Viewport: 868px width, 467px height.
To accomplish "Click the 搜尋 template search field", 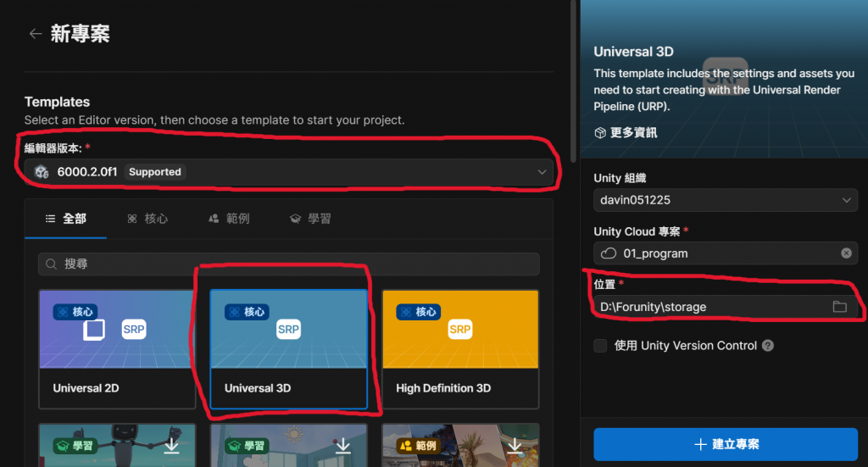I will pyautogui.click(x=288, y=264).
